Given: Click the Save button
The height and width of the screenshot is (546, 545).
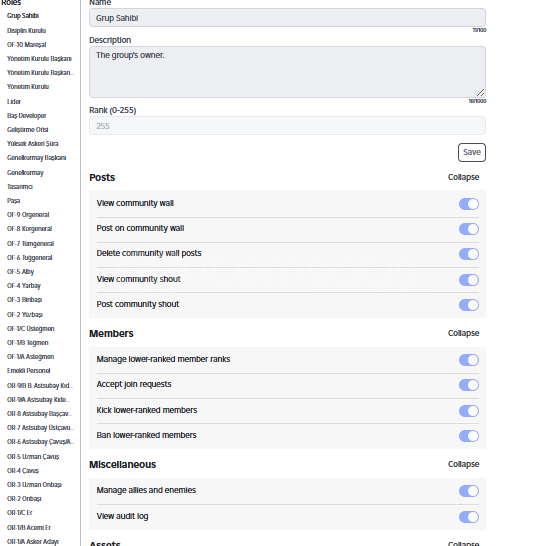Looking at the screenshot, I should click(472, 152).
